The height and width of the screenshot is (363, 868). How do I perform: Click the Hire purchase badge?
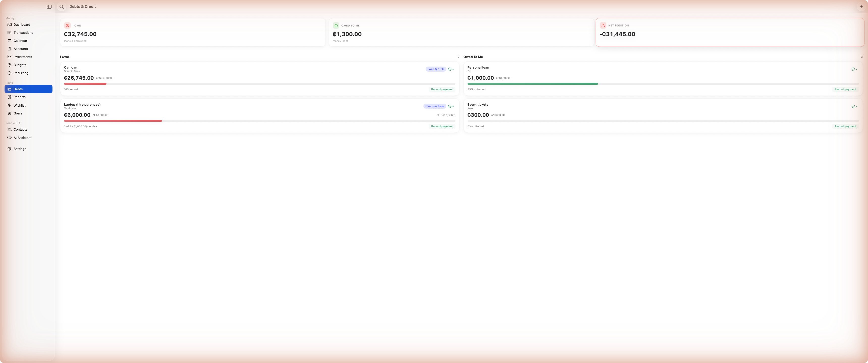[x=435, y=106]
